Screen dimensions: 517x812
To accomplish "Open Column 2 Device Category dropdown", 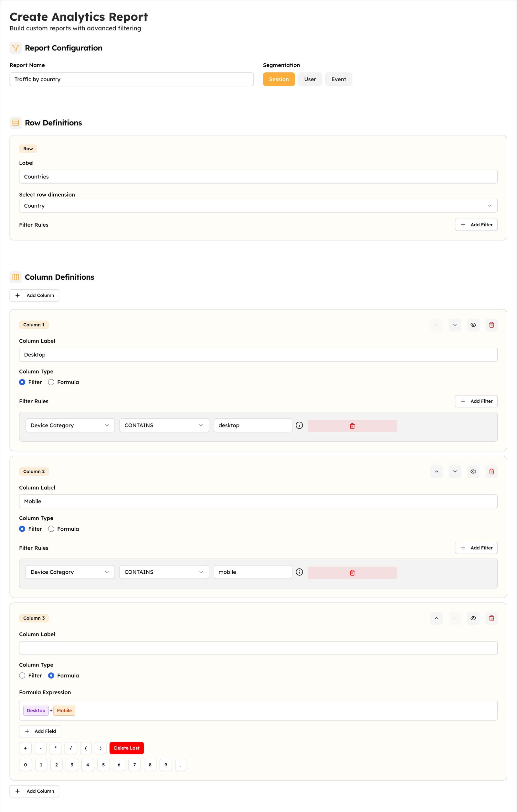I will (70, 572).
